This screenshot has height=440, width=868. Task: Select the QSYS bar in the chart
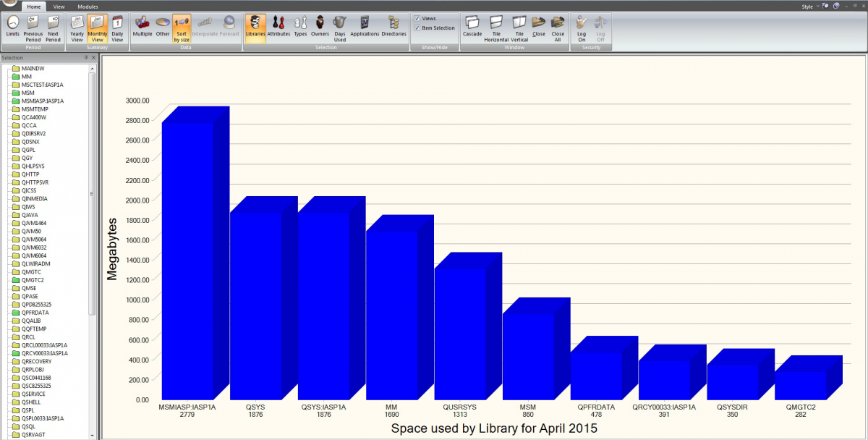(256, 304)
